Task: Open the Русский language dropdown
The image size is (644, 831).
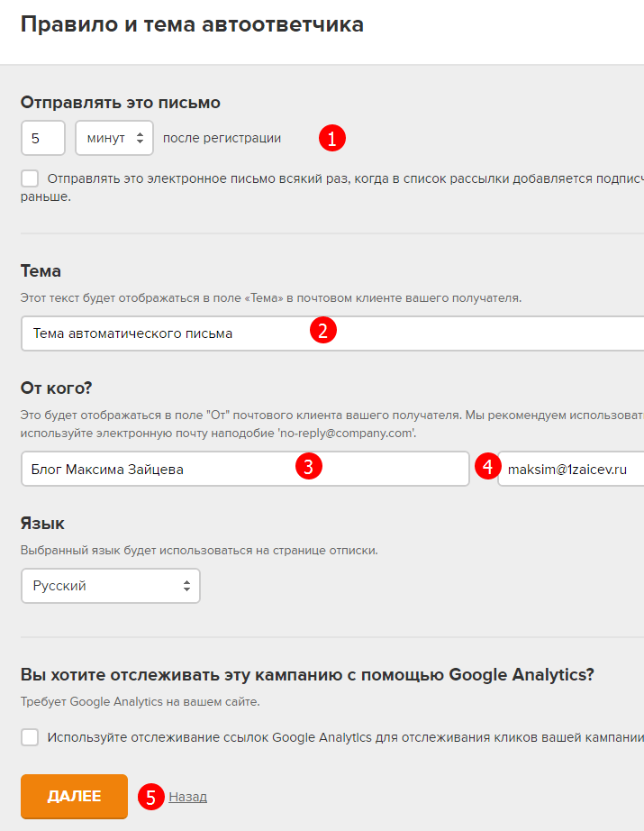Action: [111, 586]
